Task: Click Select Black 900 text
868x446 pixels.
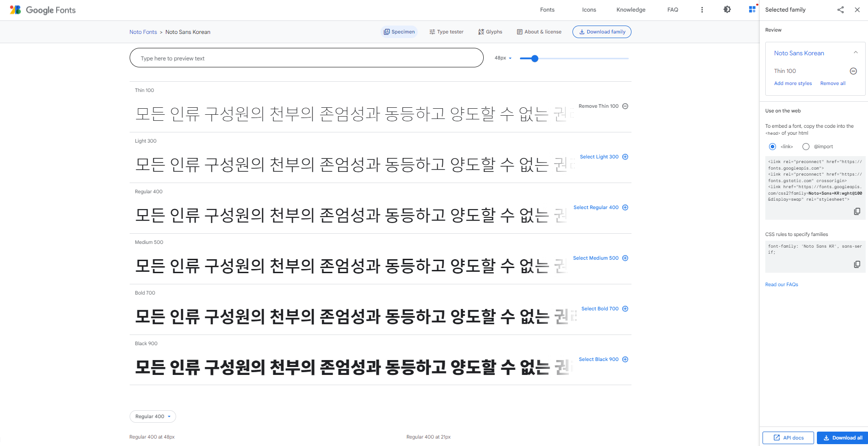Action: tap(598, 359)
